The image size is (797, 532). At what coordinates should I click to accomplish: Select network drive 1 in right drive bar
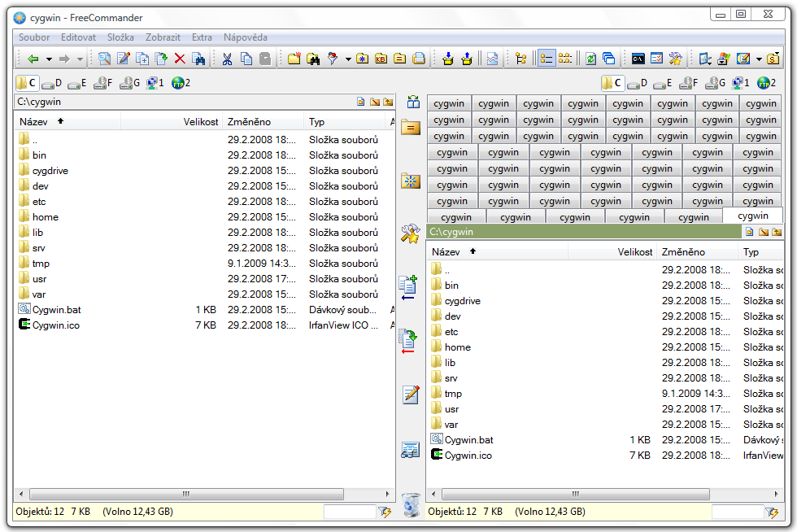pyautogui.click(x=740, y=83)
